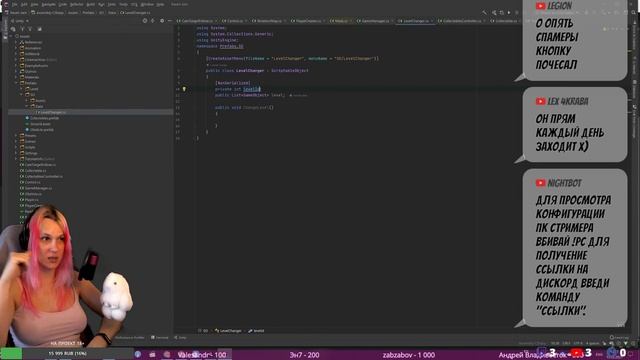Switch to the CollectablesController.cs editor tab
The width and height of the screenshot is (640, 360).
pos(462,21)
